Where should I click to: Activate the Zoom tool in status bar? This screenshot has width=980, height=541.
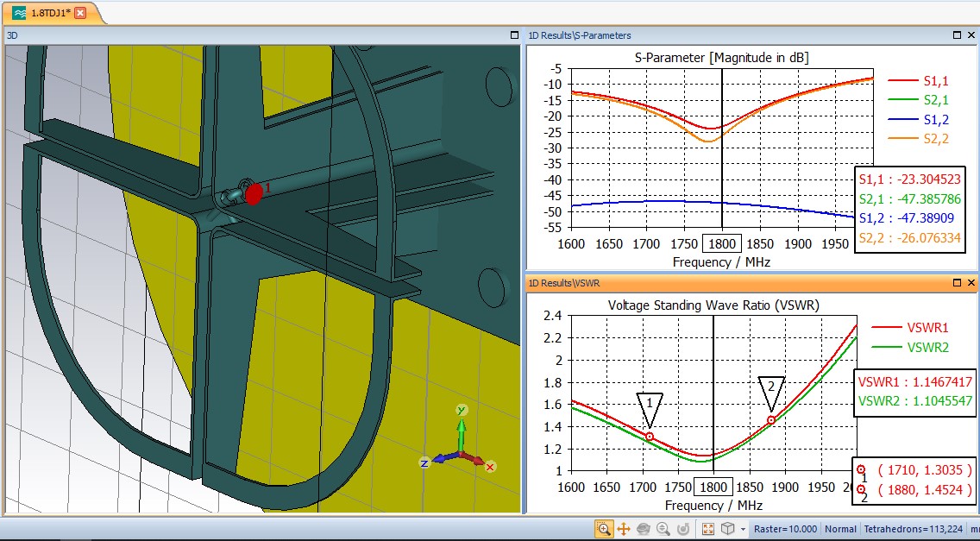(x=604, y=529)
